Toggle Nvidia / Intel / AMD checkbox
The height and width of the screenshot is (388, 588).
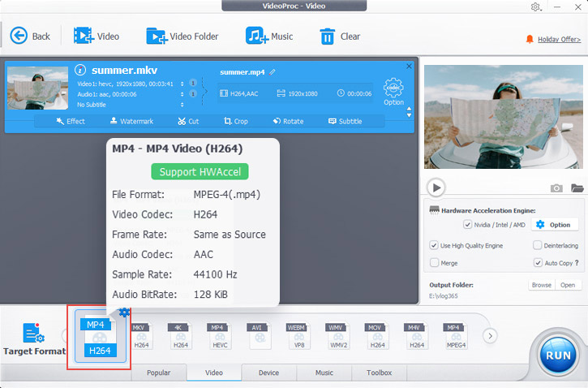click(x=467, y=224)
